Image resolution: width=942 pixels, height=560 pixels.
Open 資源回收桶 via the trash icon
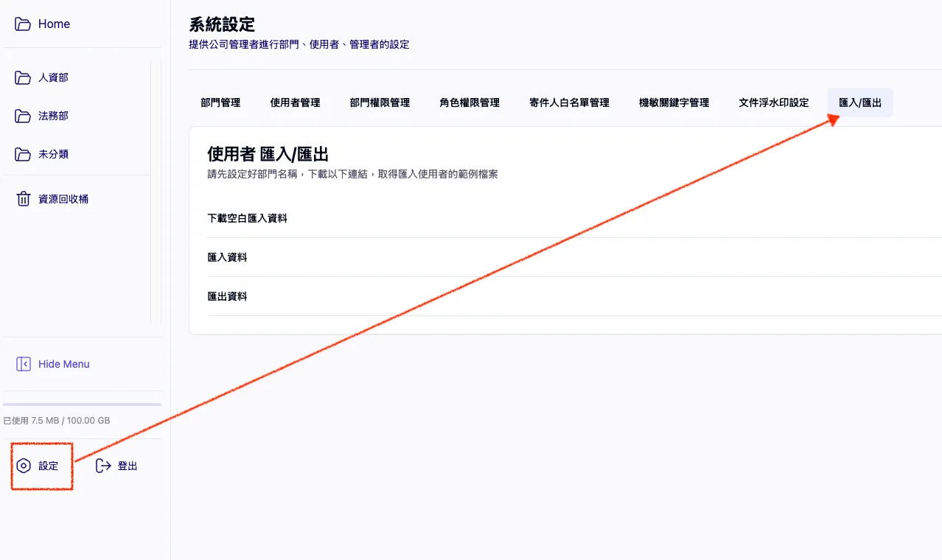pos(23,198)
